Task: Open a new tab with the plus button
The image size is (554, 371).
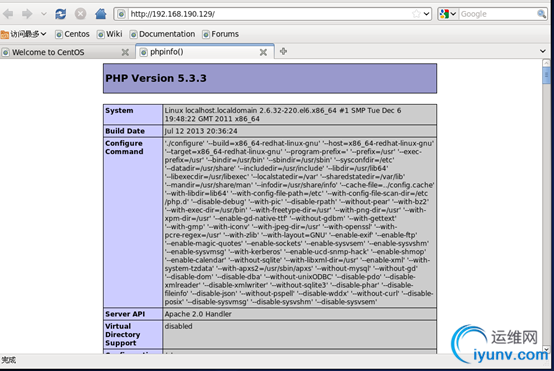Action: (283, 52)
